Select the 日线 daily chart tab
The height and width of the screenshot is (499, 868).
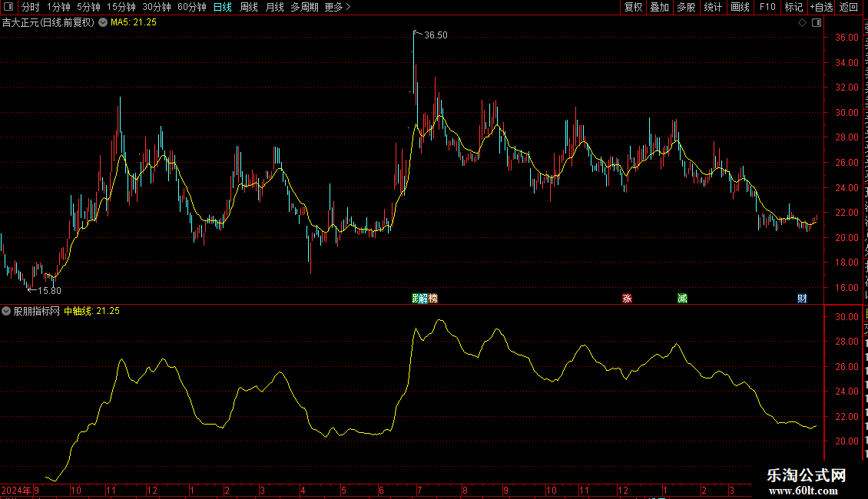(x=223, y=7)
